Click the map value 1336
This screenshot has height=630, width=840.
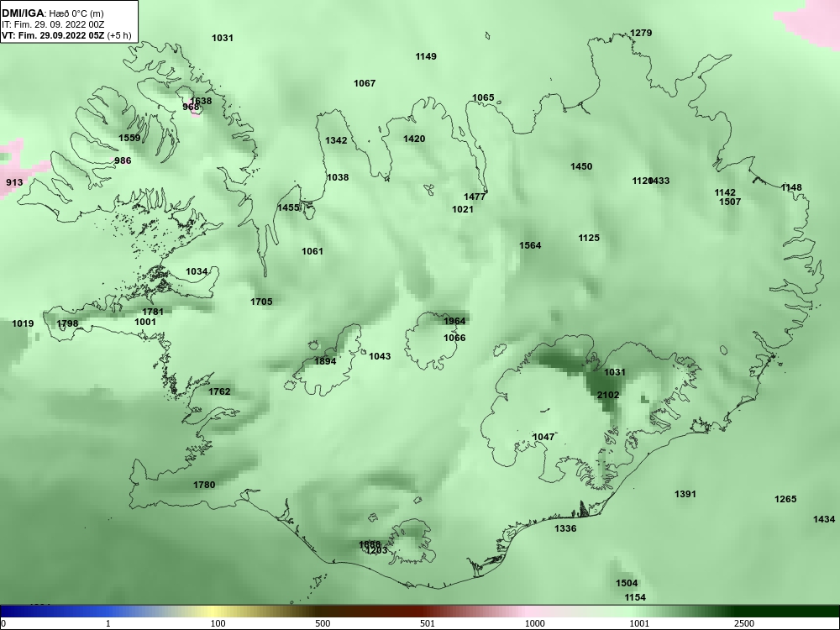pyautogui.click(x=565, y=528)
